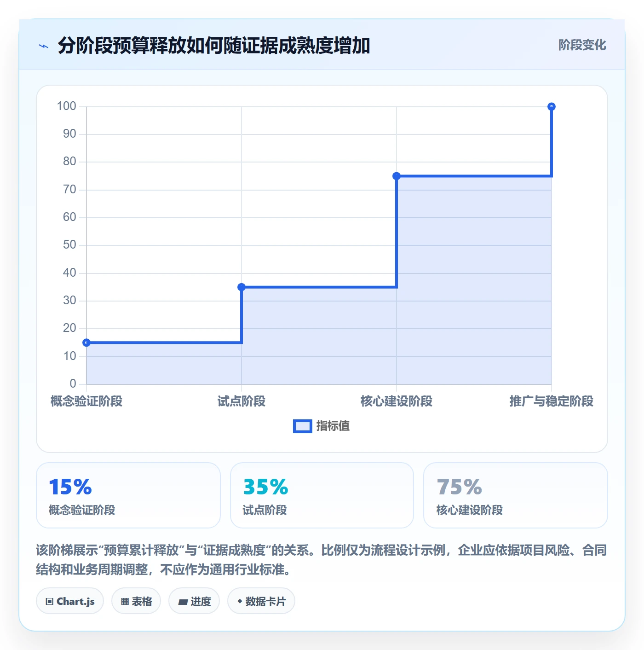Click the chart data point at value 15
This screenshot has height=650, width=644.
coord(86,342)
